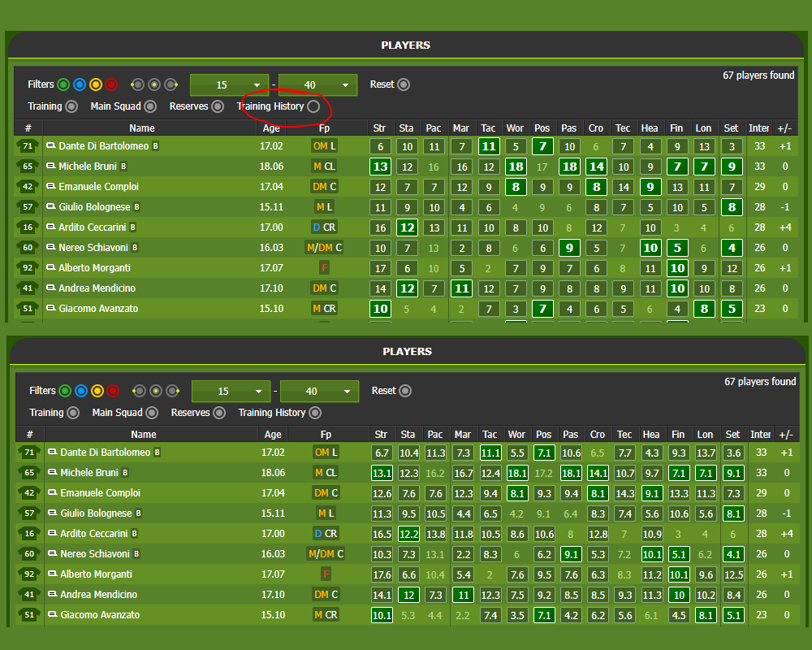This screenshot has height=650, width=812.
Task: Open maximum age 40 dropdown in top panel
Action: (x=317, y=85)
